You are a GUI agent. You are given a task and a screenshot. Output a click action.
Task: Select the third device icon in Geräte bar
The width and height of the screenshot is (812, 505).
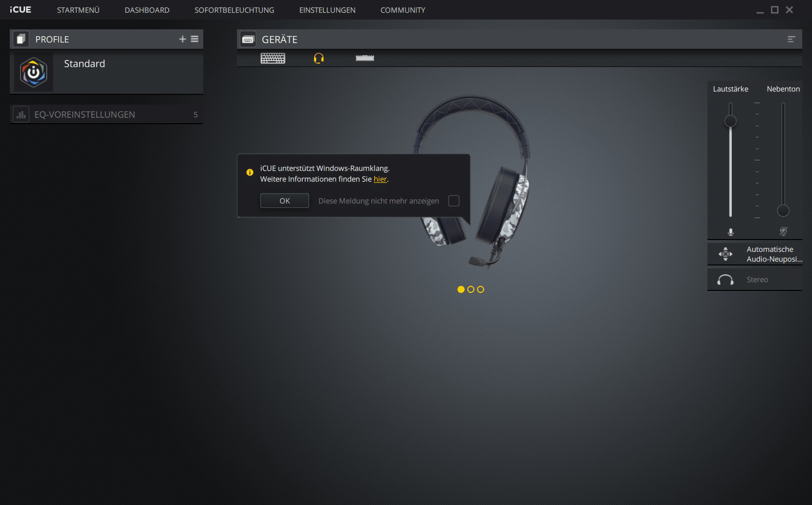[x=364, y=59]
